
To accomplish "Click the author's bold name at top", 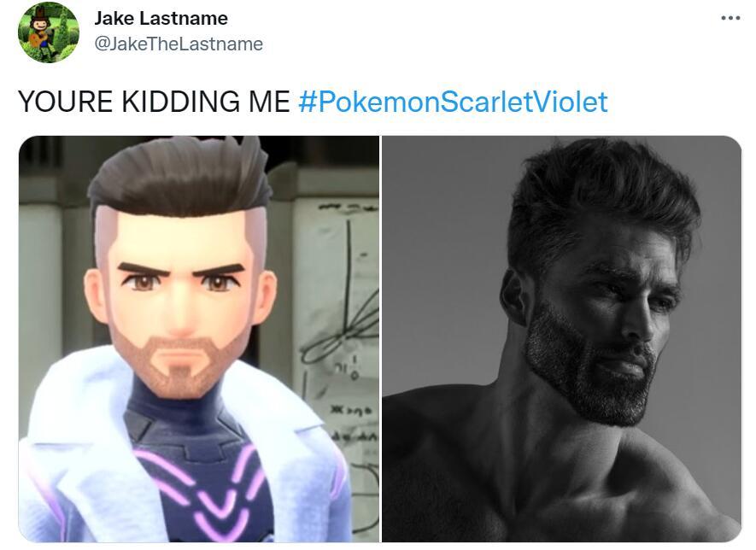I will click(161, 18).
